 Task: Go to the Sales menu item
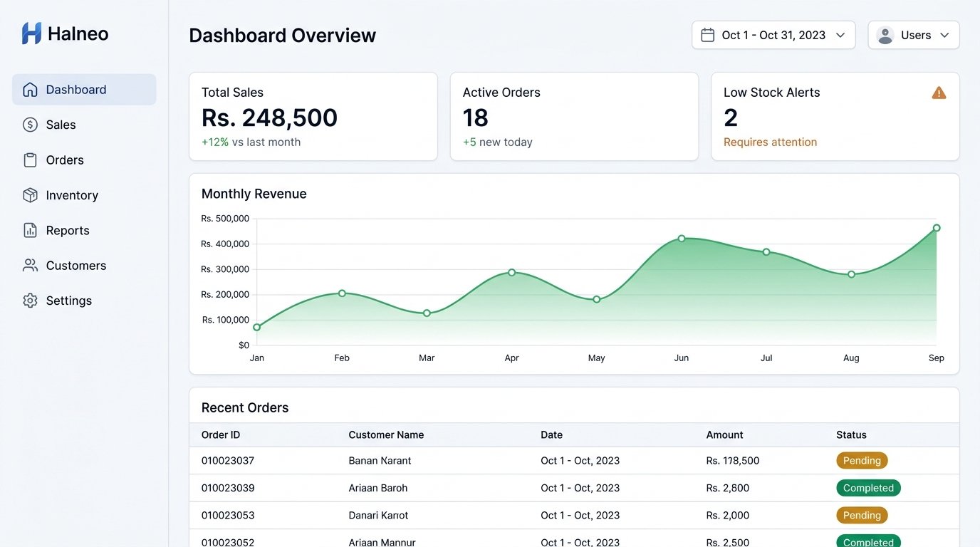pos(84,125)
